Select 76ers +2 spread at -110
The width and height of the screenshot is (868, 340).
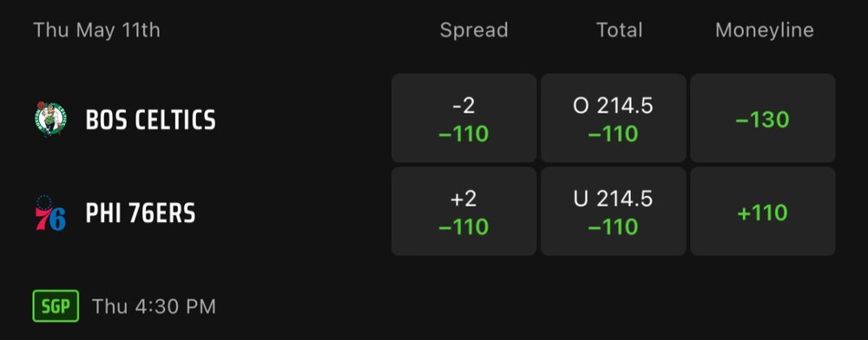(x=464, y=212)
